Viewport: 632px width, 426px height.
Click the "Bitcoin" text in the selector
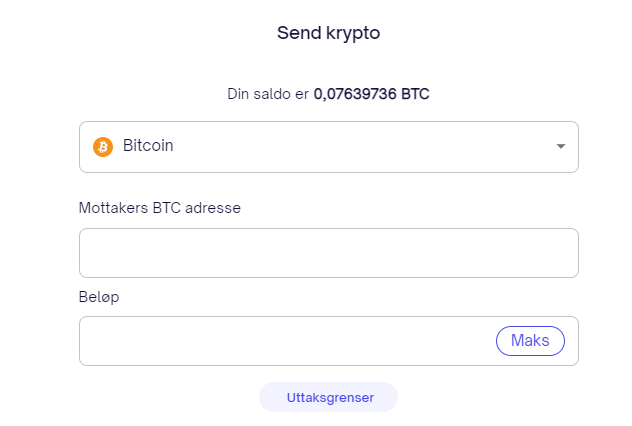[148, 146]
